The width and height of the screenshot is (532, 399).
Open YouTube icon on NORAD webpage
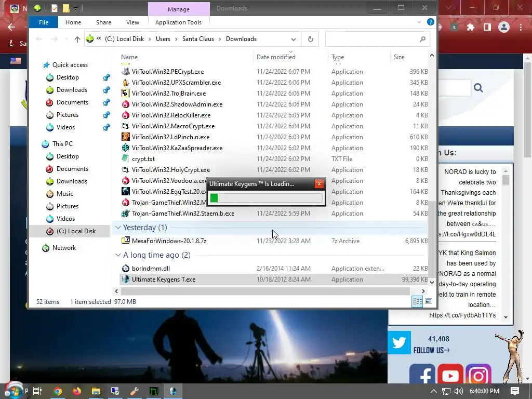[x=450, y=375]
